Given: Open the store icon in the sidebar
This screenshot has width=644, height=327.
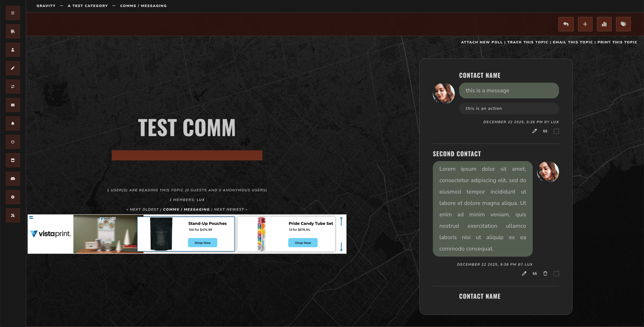Looking at the screenshot, I should point(13,160).
